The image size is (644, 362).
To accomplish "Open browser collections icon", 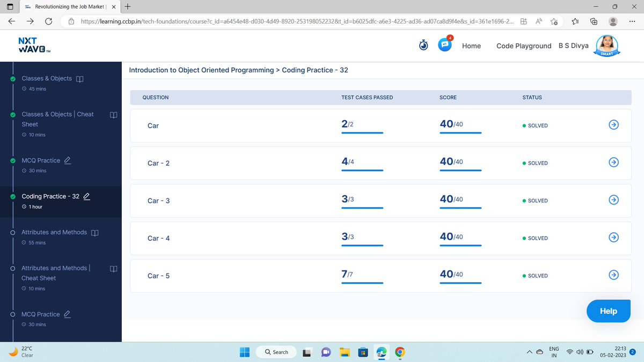I will coord(594,21).
